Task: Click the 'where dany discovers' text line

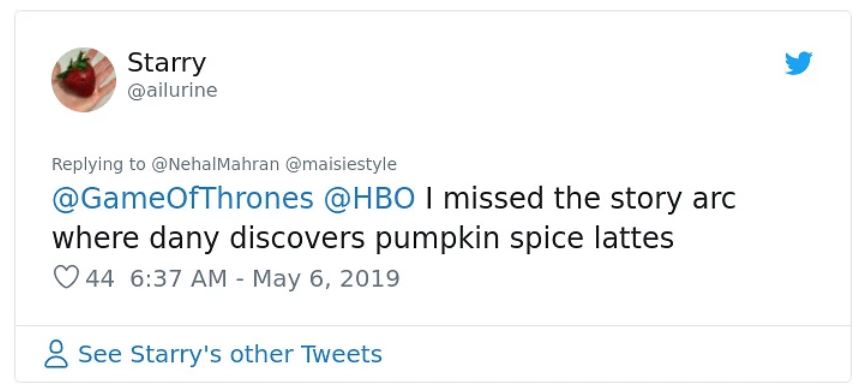Action: [x=208, y=239]
